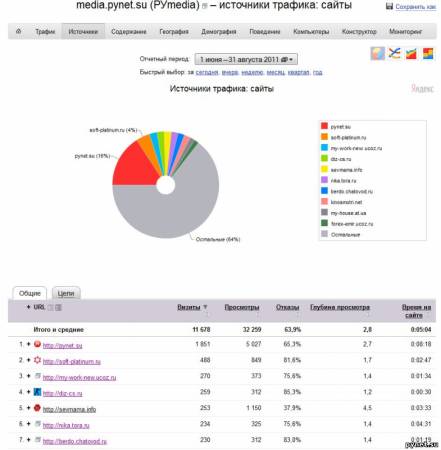This screenshot has height=450, width=441.
Task: Click the light blue my-work-new.ucoz.ru legend swatch
Action: point(324,147)
